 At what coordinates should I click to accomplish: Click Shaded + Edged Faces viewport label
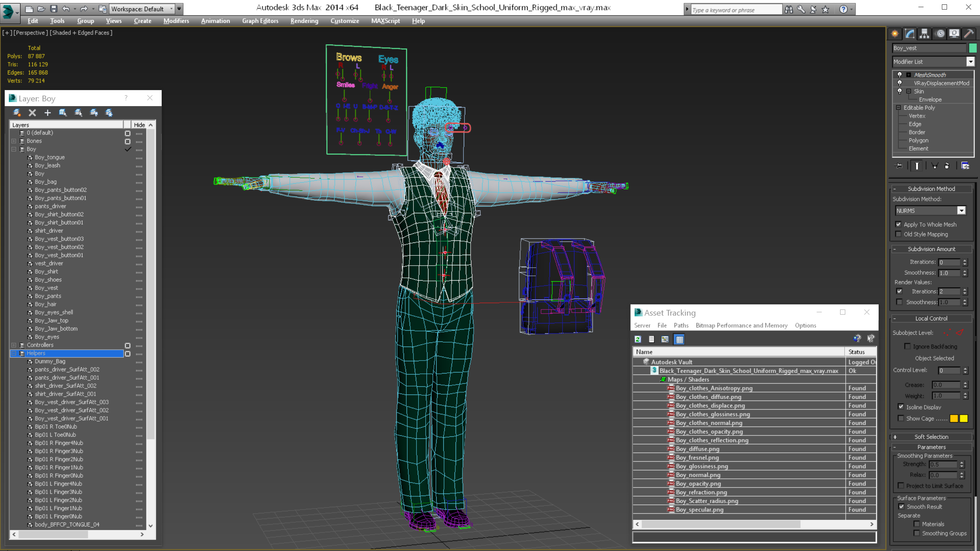pyautogui.click(x=81, y=33)
